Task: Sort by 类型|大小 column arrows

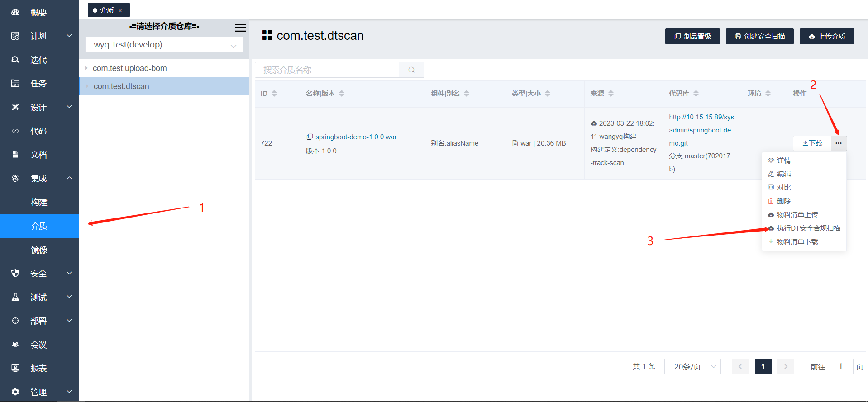Action: coord(548,94)
